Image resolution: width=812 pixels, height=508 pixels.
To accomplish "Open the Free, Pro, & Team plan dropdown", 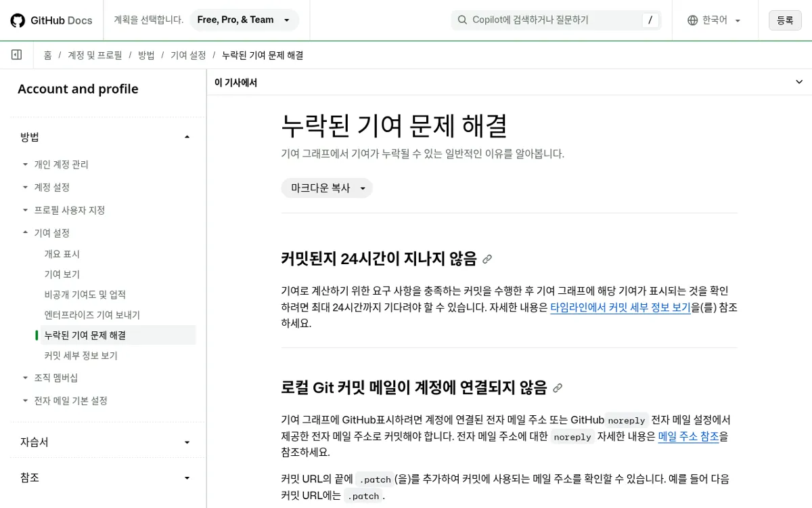I will pyautogui.click(x=244, y=20).
